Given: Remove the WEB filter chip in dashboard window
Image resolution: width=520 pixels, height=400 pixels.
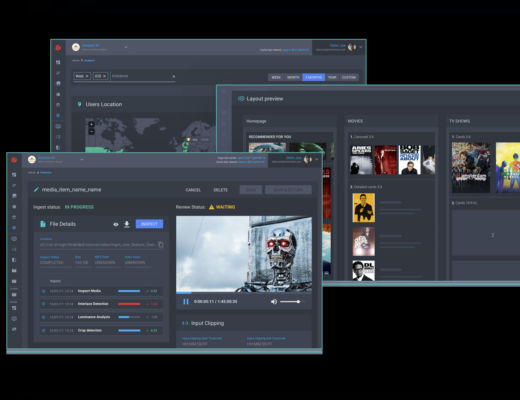Looking at the screenshot, I should click(x=87, y=76).
